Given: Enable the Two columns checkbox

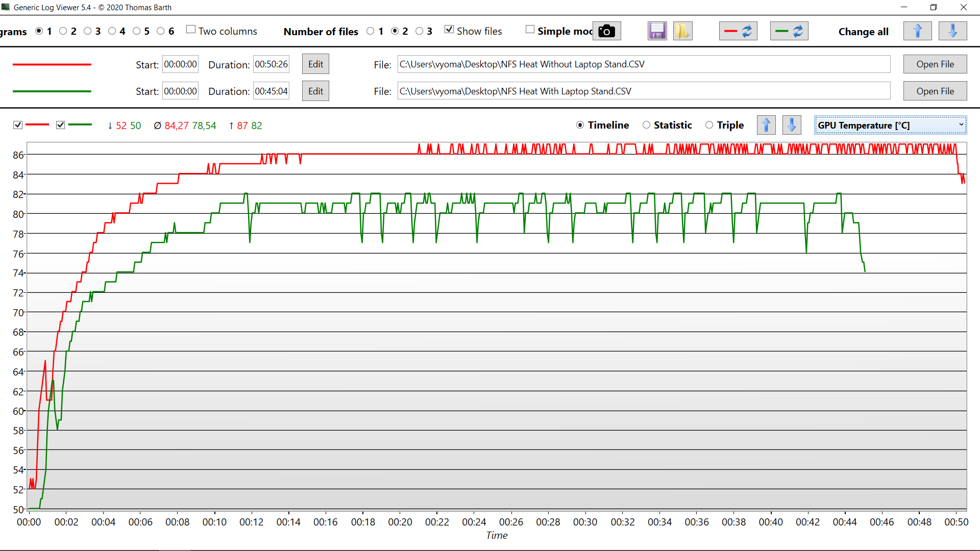Looking at the screenshot, I should point(191,30).
